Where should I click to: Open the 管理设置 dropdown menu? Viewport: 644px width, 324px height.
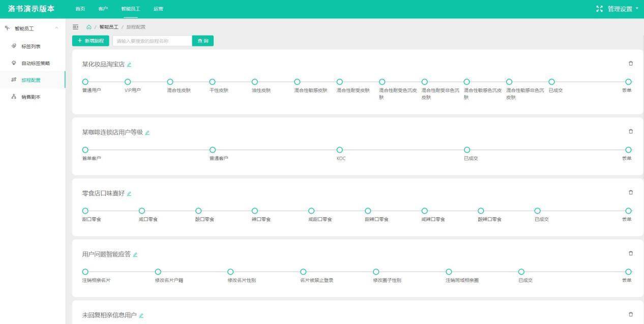pyautogui.click(x=623, y=9)
